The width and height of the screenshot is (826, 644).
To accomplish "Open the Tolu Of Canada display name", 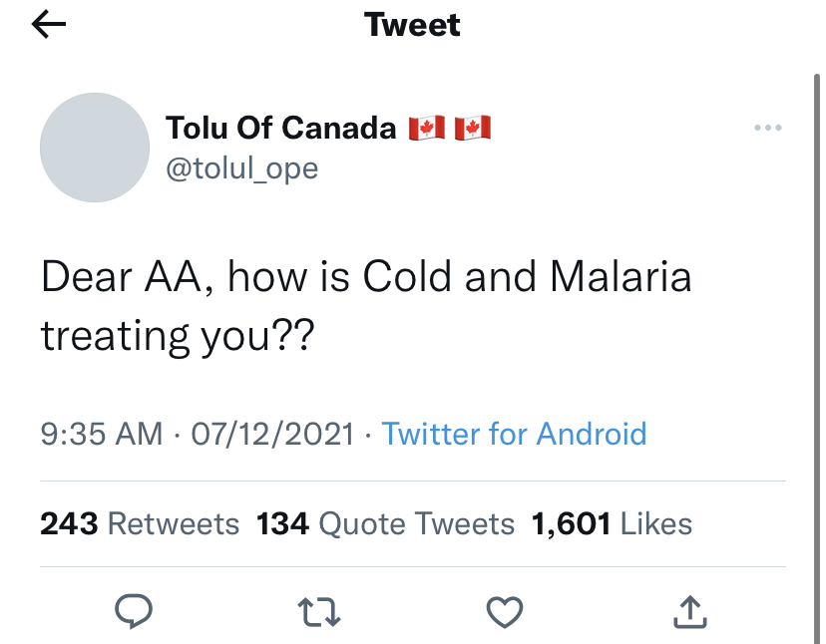I will 280,128.
